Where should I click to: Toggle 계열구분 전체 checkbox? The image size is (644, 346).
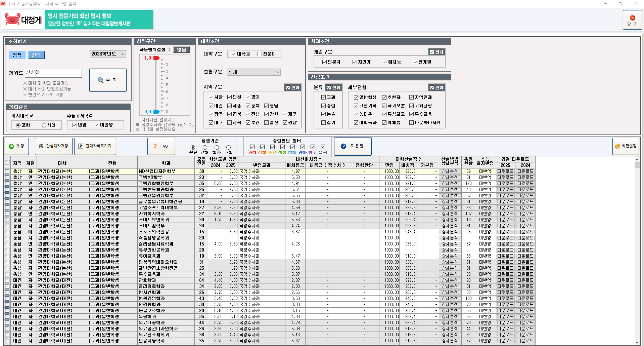[432, 52]
